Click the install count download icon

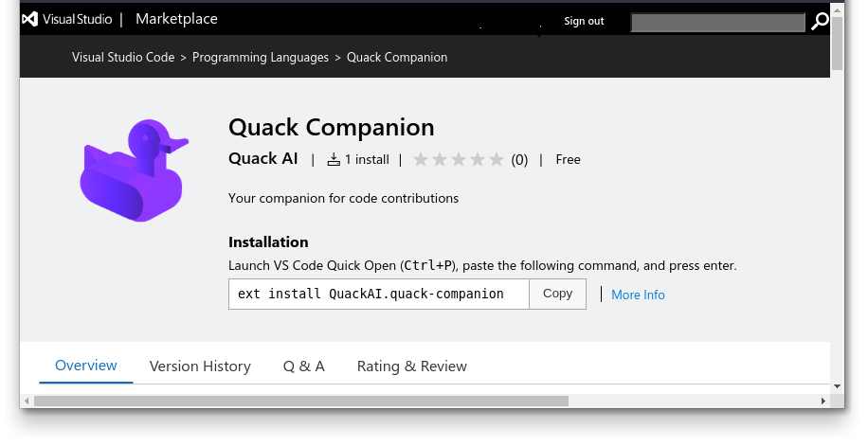[334, 160]
